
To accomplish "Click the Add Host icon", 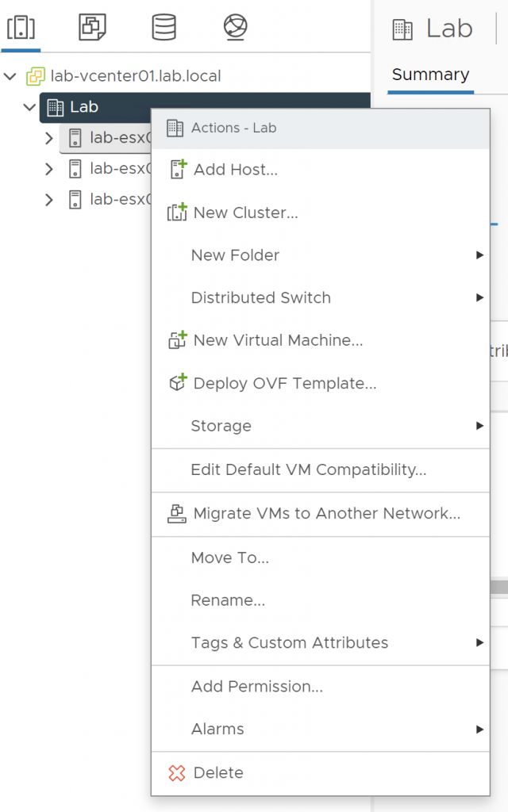I will (178, 170).
